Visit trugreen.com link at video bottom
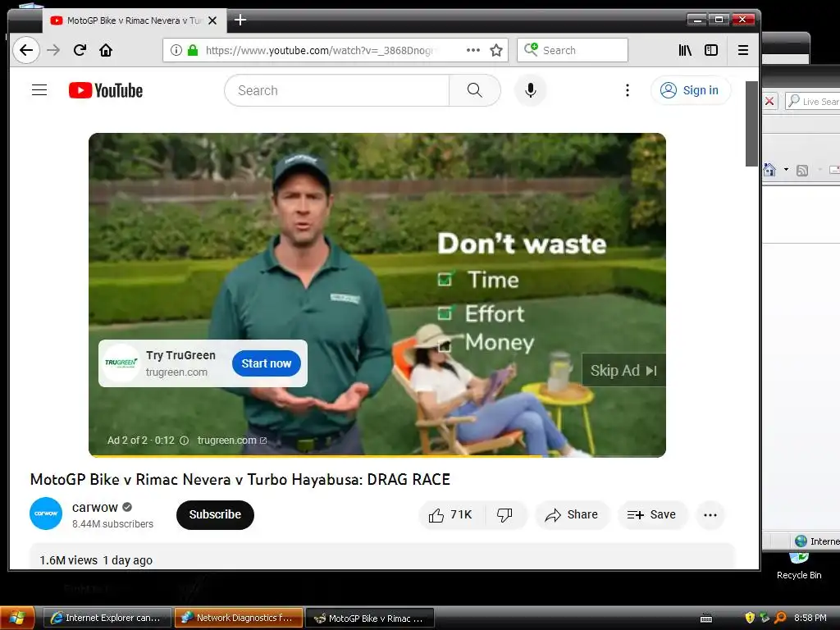This screenshot has height=630, width=840. click(x=231, y=441)
